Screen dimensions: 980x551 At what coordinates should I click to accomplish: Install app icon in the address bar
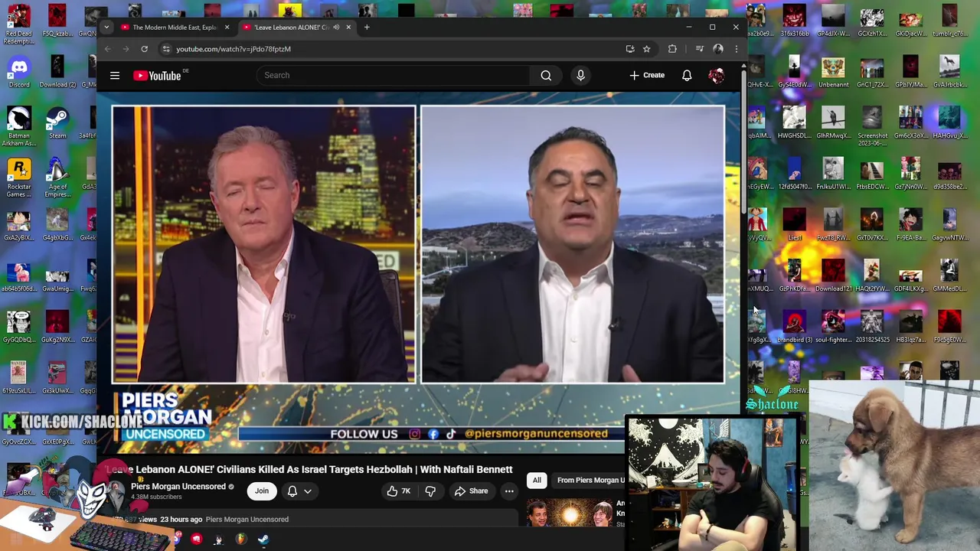[630, 49]
